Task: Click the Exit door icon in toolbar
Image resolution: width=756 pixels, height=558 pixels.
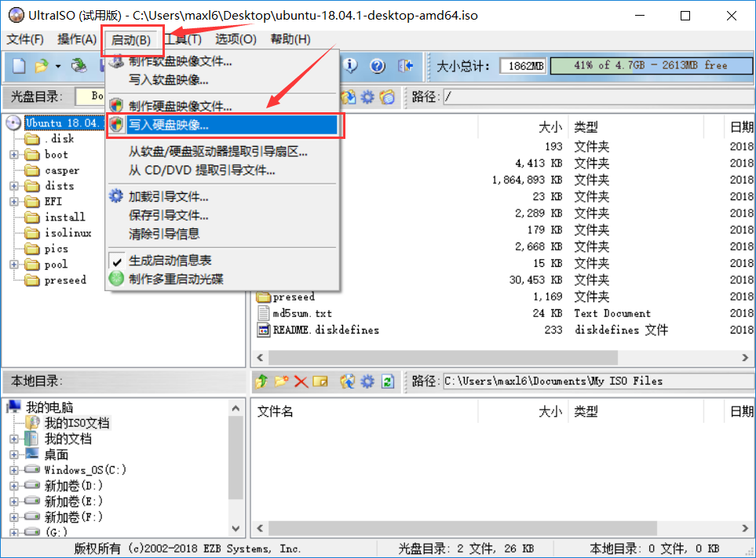Action: pyautogui.click(x=406, y=66)
